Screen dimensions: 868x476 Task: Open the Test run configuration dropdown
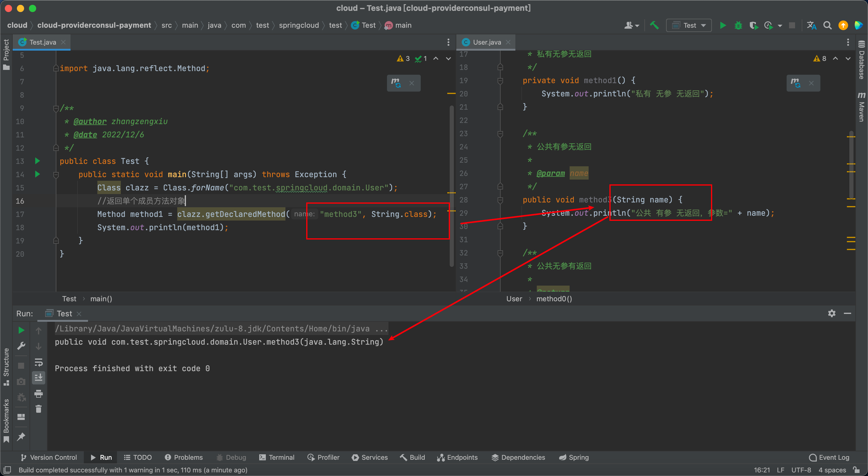click(689, 25)
